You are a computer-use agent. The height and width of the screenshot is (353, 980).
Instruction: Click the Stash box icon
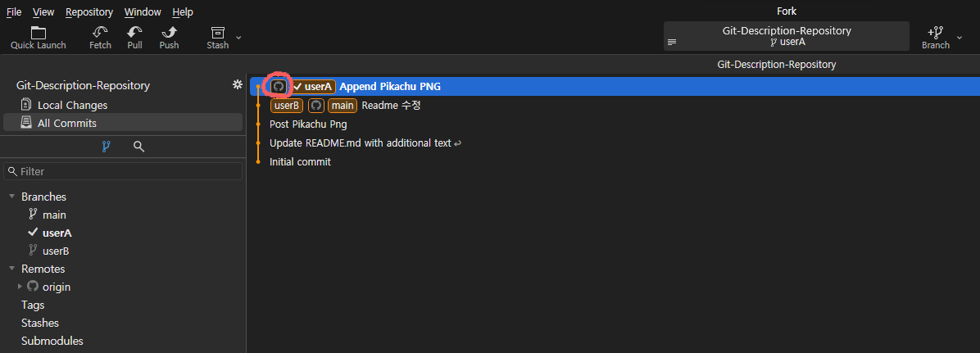217,32
